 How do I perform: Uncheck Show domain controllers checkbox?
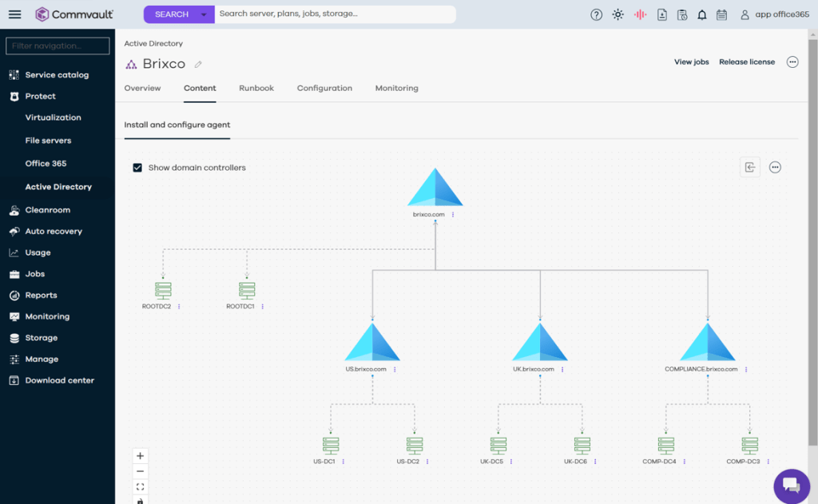[137, 168]
